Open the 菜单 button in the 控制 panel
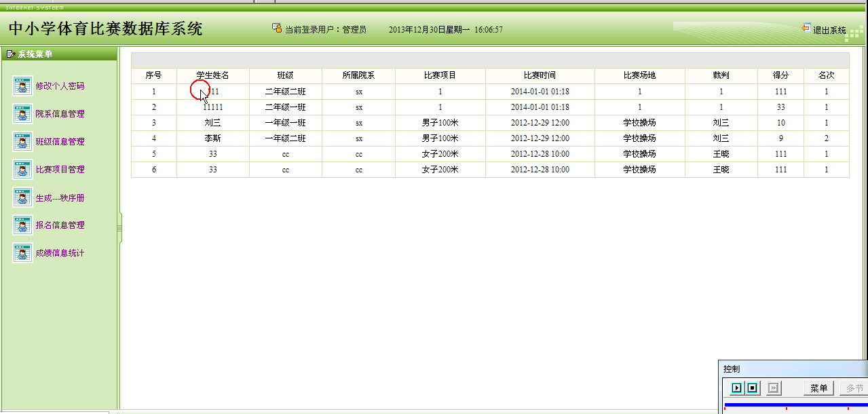 (x=819, y=388)
